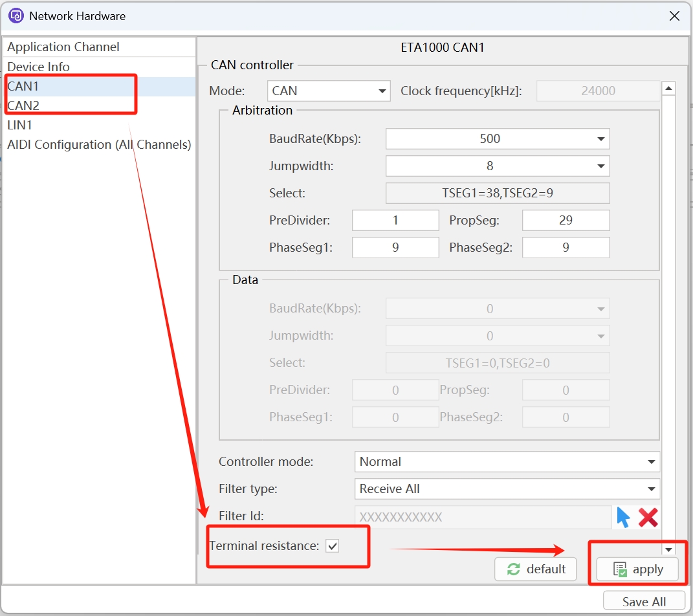Open the Mode dropdown
Image resolution: width=693 pixels, height=616 pixels.
tap(329, 91)
